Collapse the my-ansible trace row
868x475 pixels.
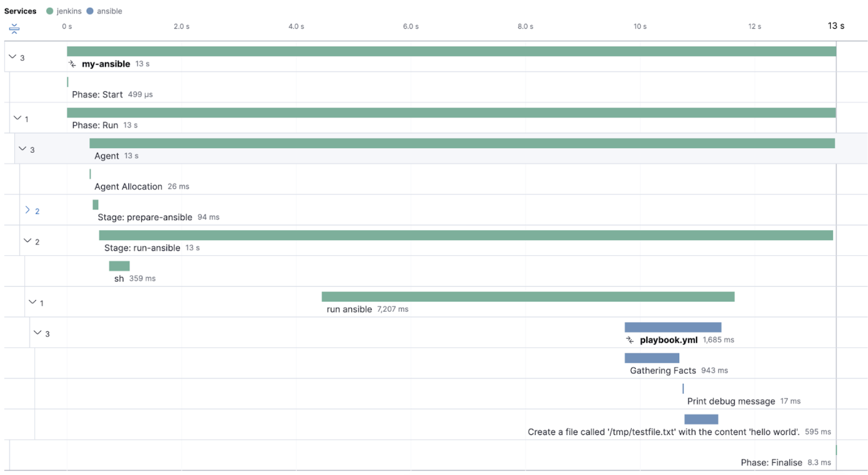(x=13, y=56)
